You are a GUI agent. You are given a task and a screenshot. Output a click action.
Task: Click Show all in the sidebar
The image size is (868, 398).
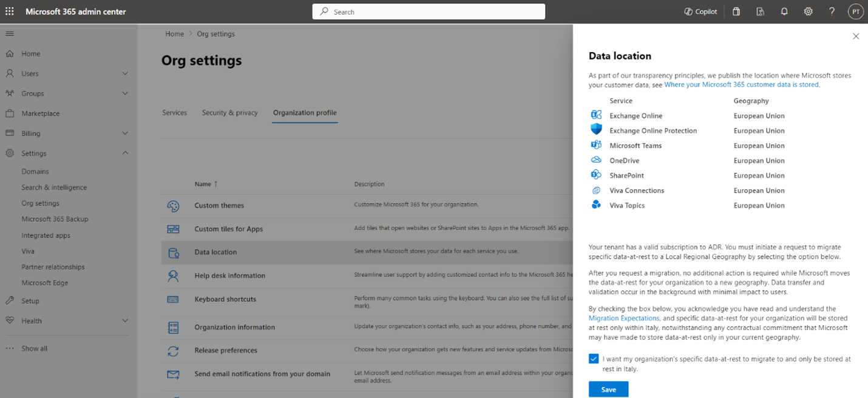click(34, 348)
